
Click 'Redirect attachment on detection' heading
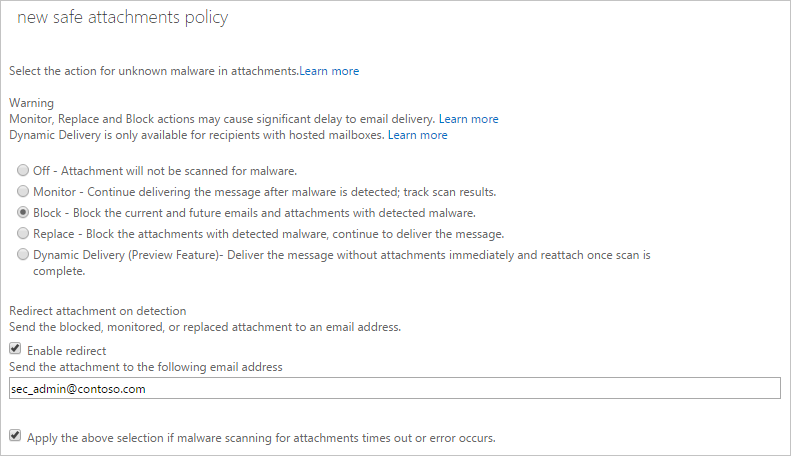(98, 311)
